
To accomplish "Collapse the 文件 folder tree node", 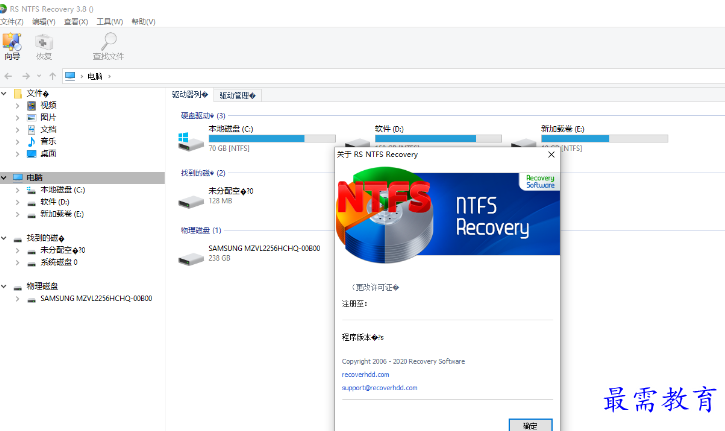I will (x=4, y=94).
